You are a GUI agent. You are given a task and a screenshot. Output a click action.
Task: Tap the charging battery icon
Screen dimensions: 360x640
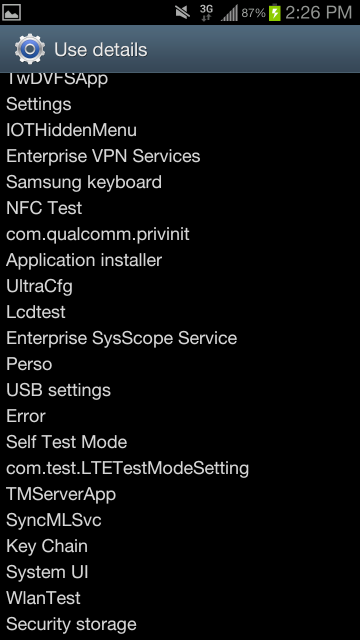pyautogui.click(x=275, y=13)
